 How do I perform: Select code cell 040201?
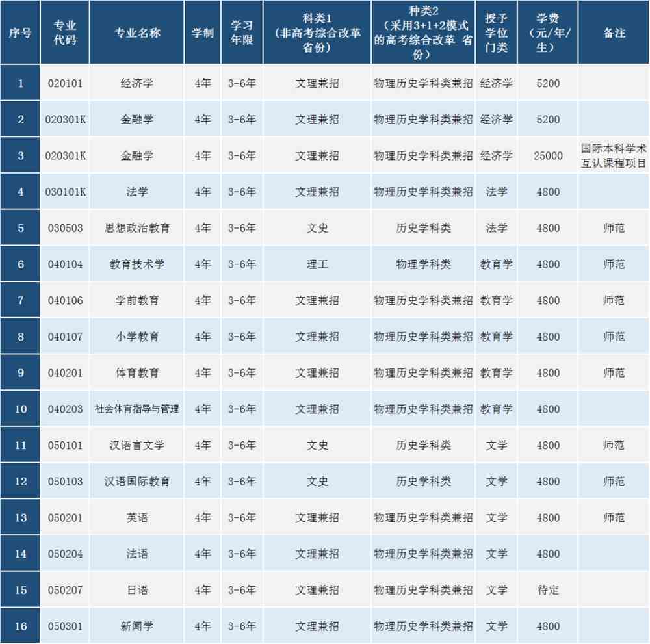coord(64,373)
